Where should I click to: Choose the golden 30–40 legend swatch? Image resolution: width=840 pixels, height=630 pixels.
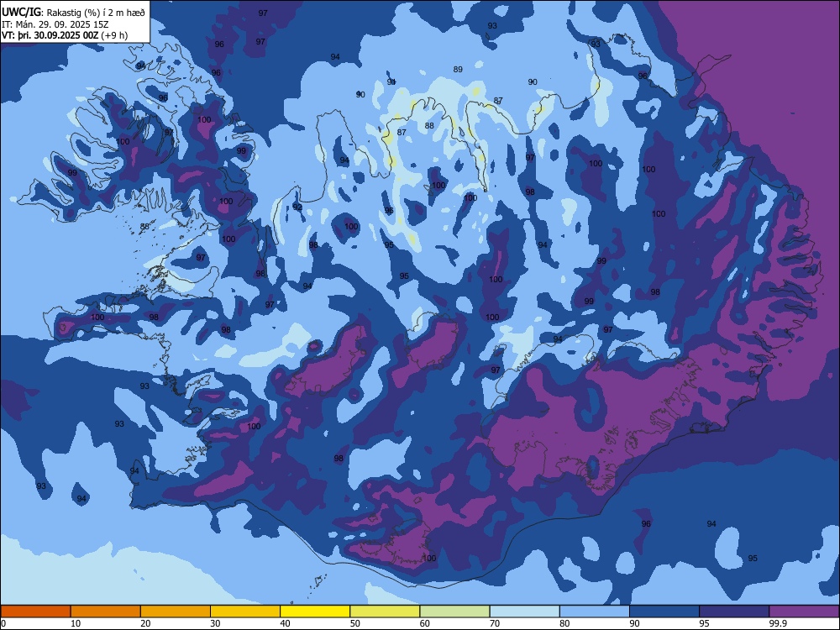pyautogui.click(x=245, y=612)
